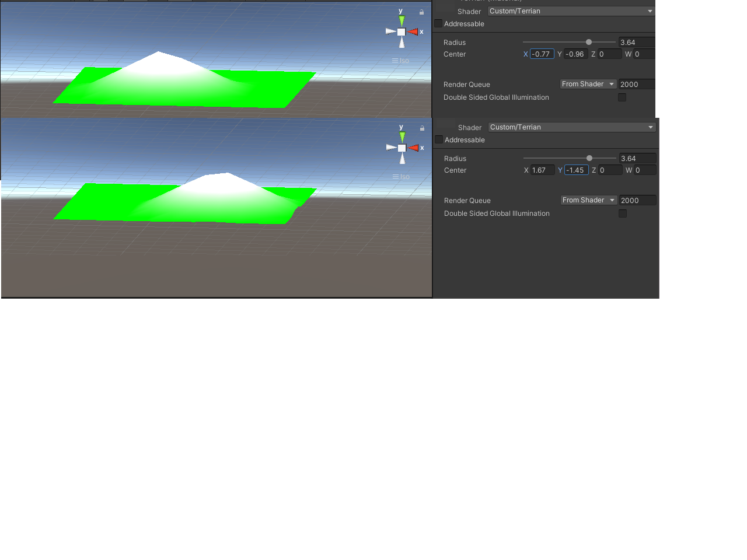This screenshot has height=560, width=747.
Task: Toggle the lock icon in the lower scene view
Action: click(422, 128)
